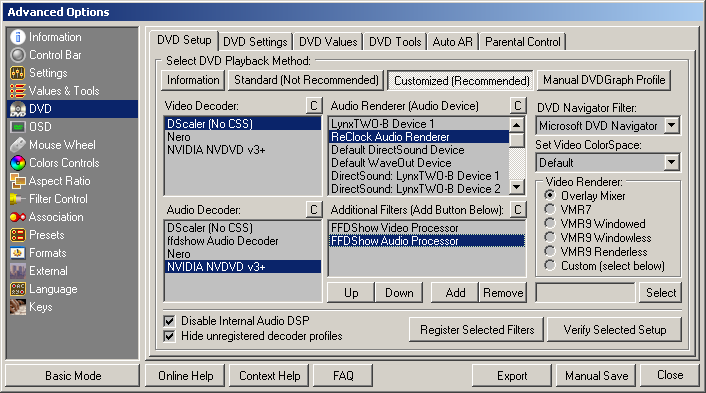The width and height of the screenshot is (706, 393).
Task: Clear Audio Renderer with C button
Action: 518,106
